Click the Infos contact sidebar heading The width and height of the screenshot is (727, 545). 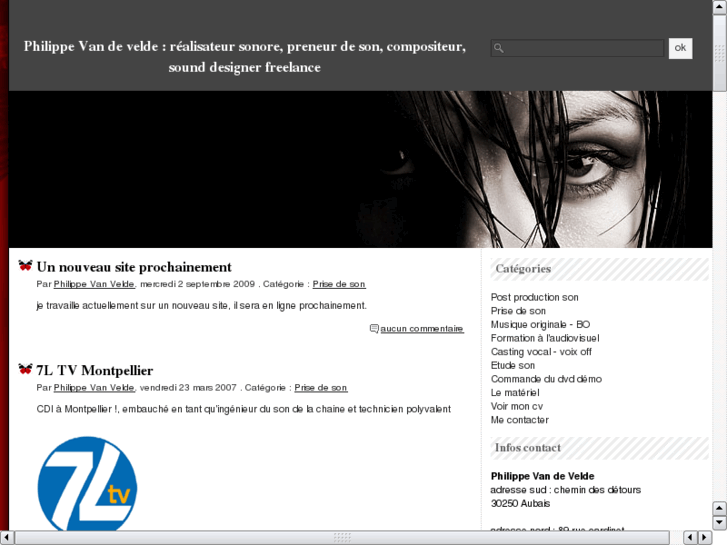coord(528,448)
